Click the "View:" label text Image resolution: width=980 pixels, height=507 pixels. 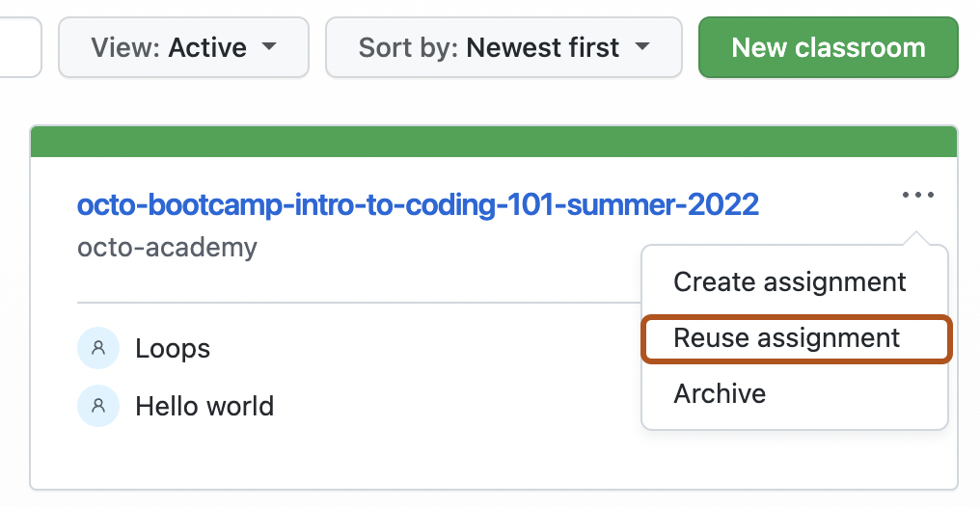click(125, 47)
